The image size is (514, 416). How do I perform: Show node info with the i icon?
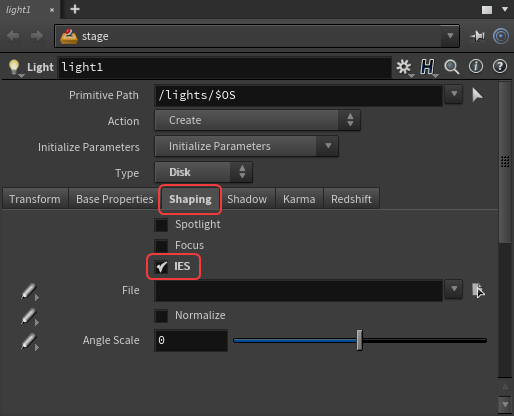pyautogui.click(x=476, y=67)
